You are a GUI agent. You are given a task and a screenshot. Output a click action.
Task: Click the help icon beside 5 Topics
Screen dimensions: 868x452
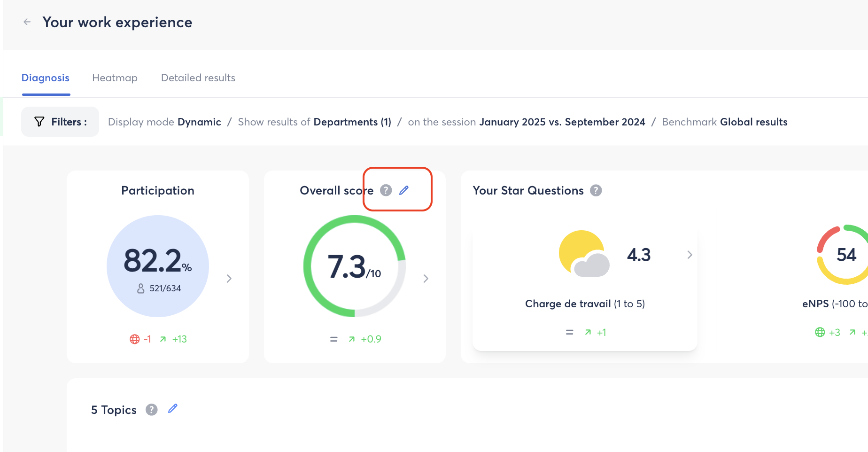tap(151, 410)
